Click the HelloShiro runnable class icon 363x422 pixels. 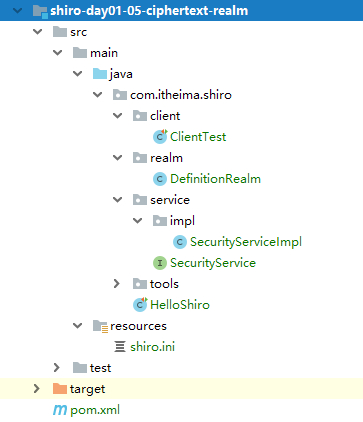point(140,305)
